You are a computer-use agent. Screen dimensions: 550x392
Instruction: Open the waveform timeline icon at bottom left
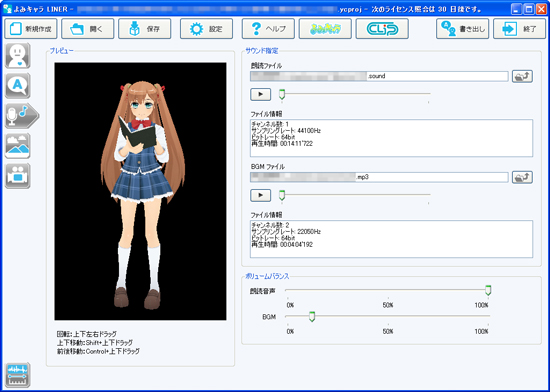18,375
